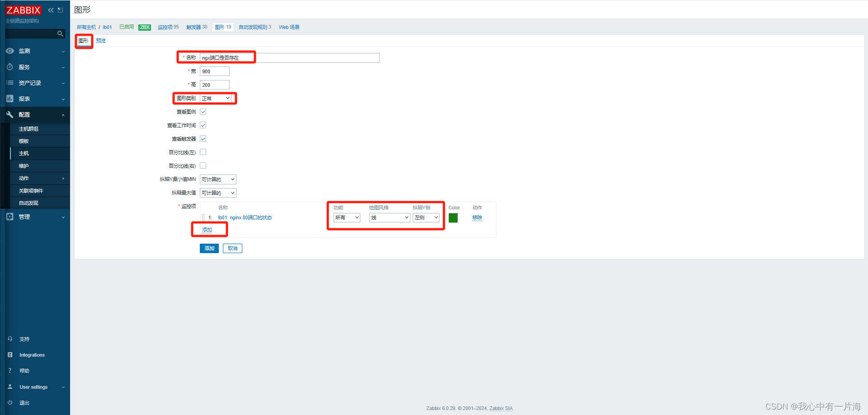Open the lb01: nginx 80端口的状态 item link
This screenshot has height=415, width=868.
point(245,217)
